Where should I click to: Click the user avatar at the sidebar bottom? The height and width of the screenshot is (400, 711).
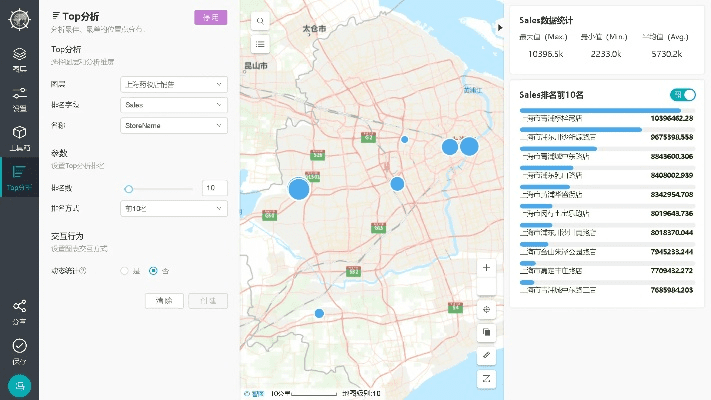[x=19, y=386]
